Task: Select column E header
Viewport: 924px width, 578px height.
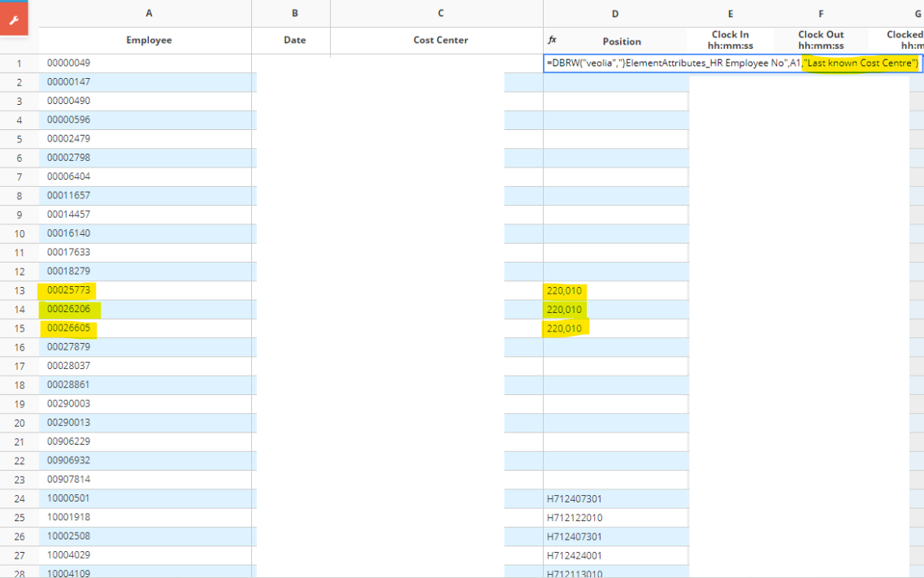Action: (x=730, y=14)
